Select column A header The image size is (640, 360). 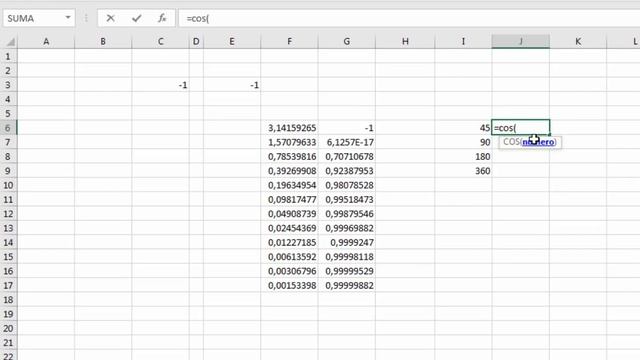point(46,42)
